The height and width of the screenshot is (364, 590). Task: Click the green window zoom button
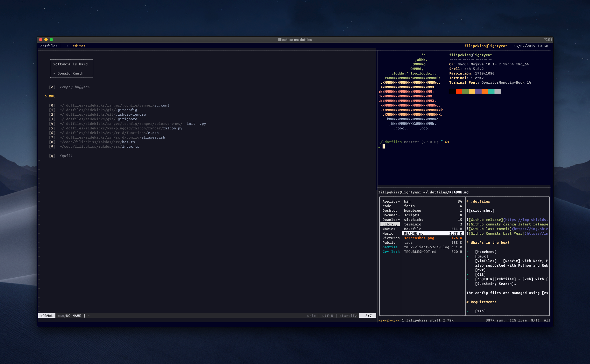(x=51, y=40)
